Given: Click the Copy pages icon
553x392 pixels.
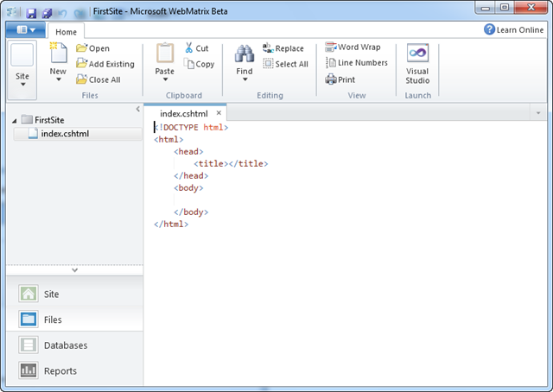Looking at the screenshot, I should tap(189, 64).
